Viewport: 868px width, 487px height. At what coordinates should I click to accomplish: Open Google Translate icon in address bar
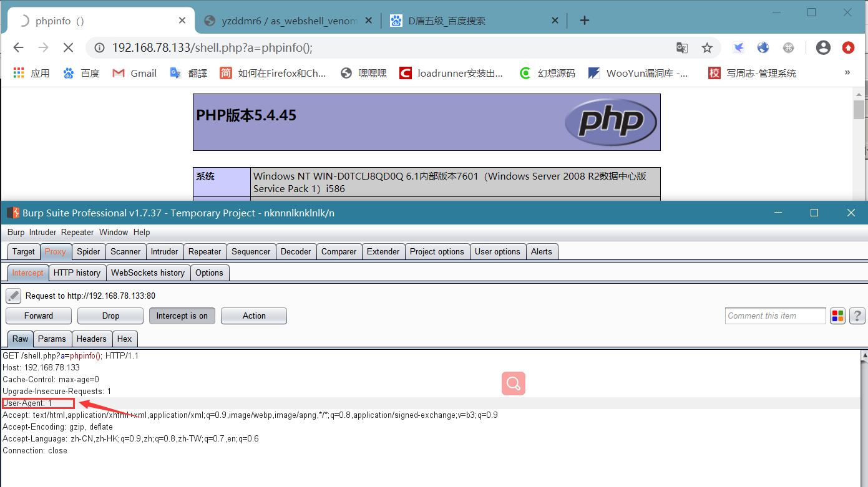point(682,47)
